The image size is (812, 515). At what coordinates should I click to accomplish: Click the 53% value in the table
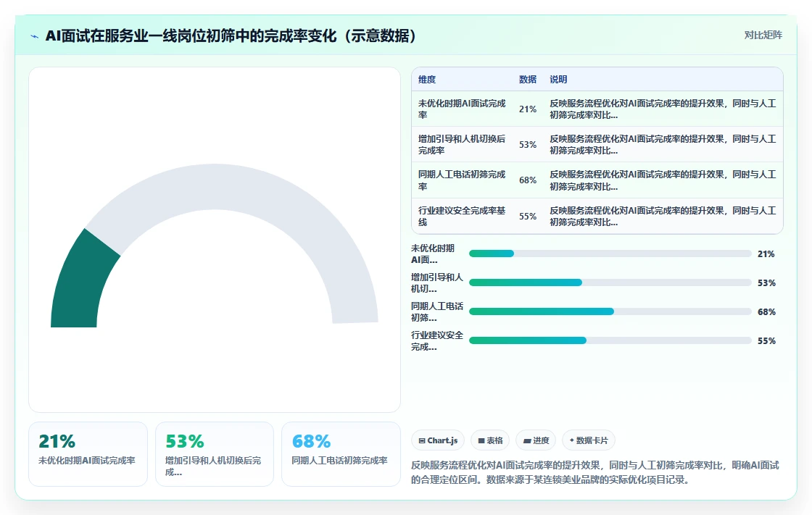(x=528, y=145)
